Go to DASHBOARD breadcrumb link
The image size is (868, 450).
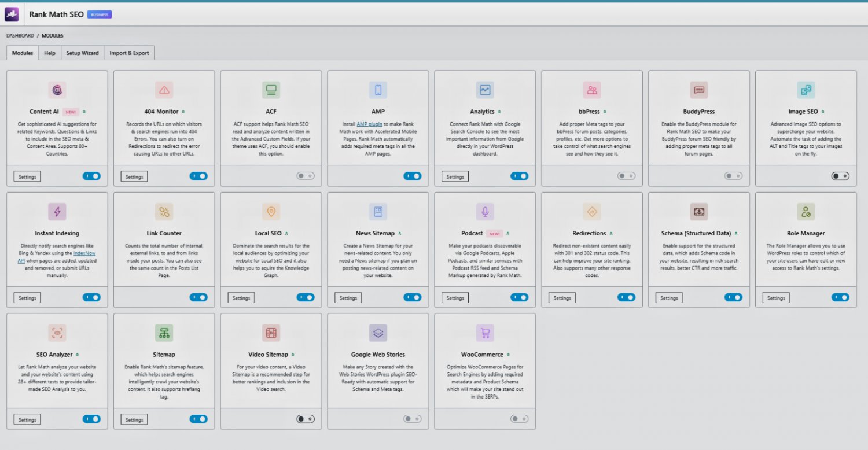[x=20, y=36]
